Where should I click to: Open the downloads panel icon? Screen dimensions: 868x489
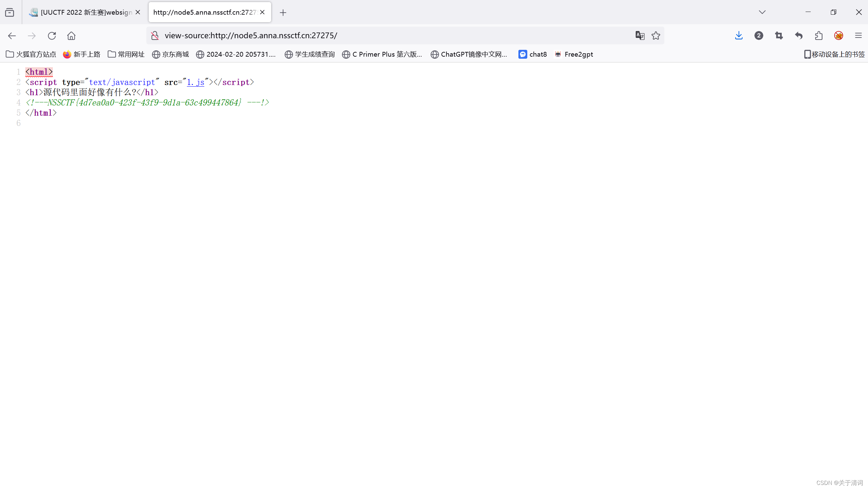739,35
